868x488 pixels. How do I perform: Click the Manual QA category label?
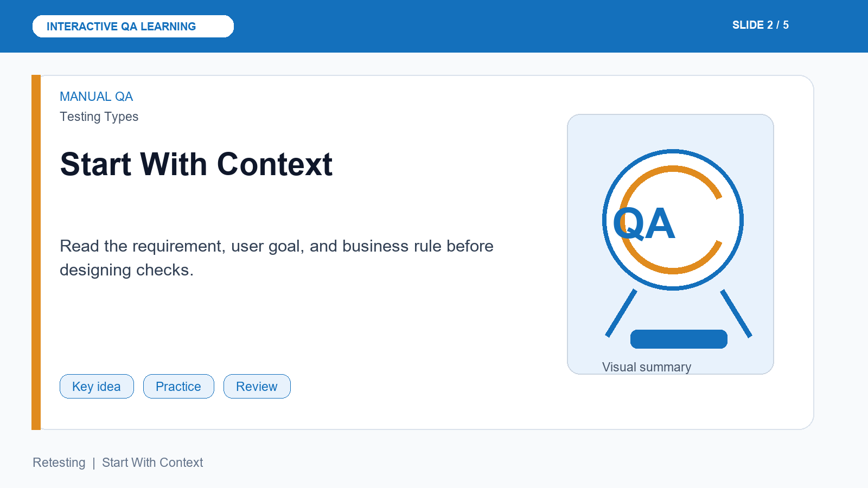tap(96, 97)
